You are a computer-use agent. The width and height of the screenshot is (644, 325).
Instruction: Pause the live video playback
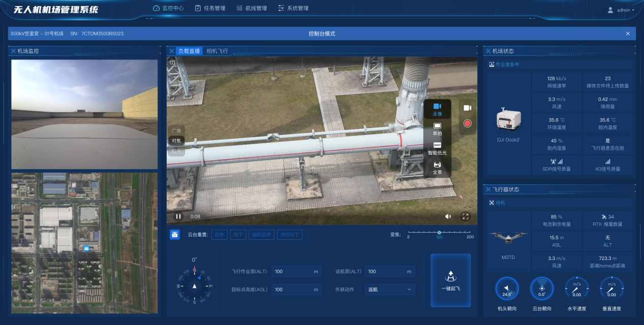pyautogui.click(x=178, y=216)
